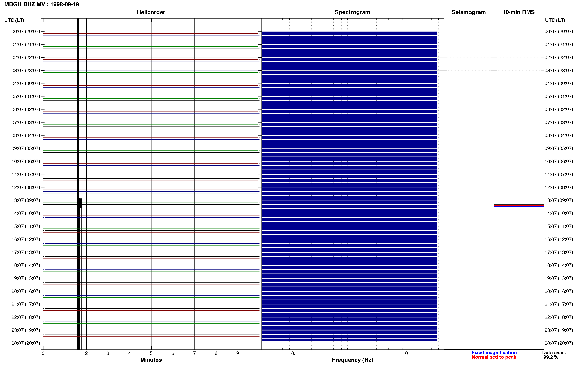Click '11:07 (07:07)' on the left time axis
Viewport: 588px width, 368px height.
26,174
